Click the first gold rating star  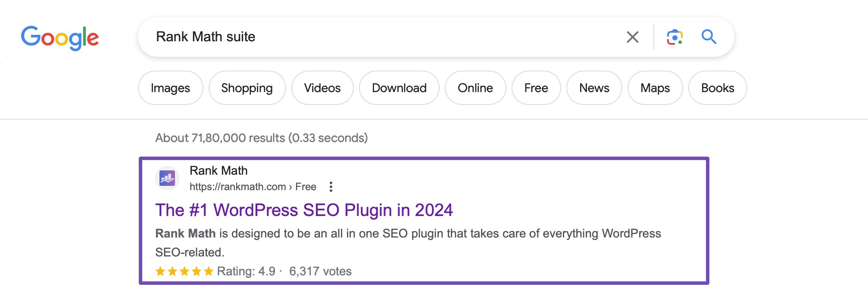160,271
